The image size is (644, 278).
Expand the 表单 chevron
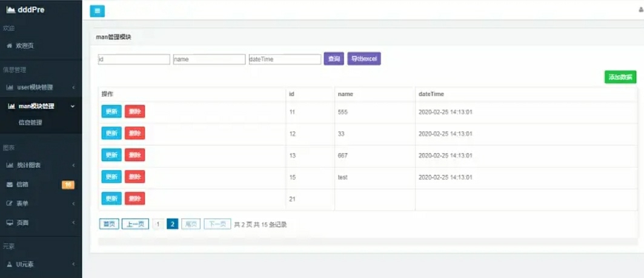73,204
